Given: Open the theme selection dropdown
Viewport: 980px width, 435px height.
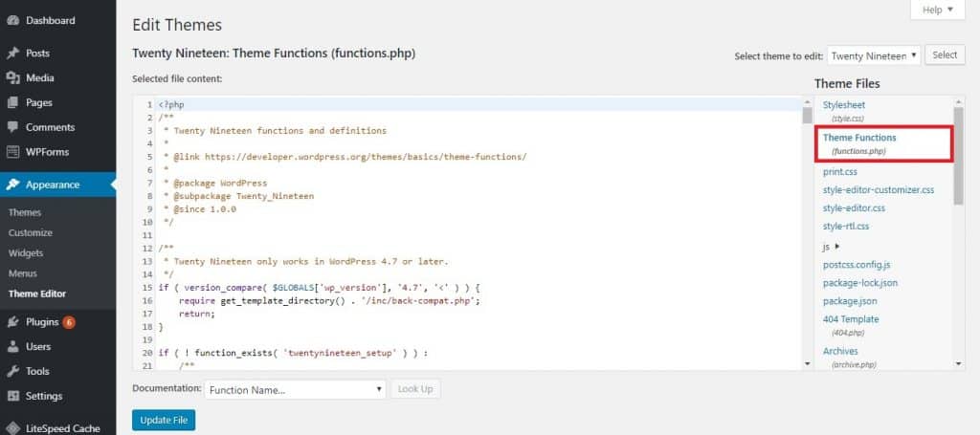Looking at the screenshot, I should tap(874, 55).
